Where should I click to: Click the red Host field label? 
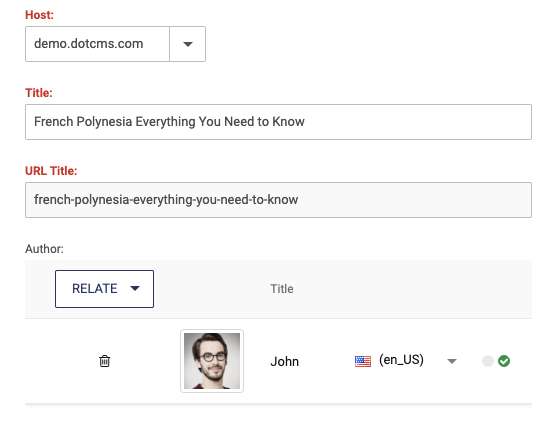coord(39,15)
